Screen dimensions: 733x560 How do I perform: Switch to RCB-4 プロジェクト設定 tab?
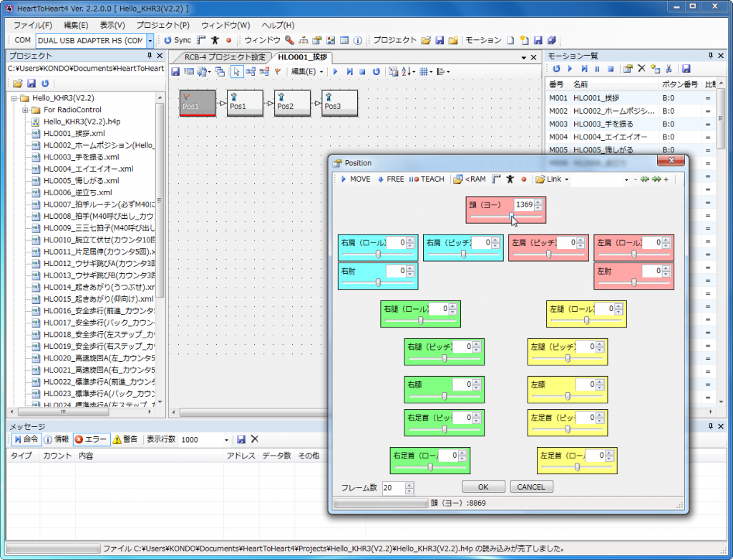pos(224,57)
